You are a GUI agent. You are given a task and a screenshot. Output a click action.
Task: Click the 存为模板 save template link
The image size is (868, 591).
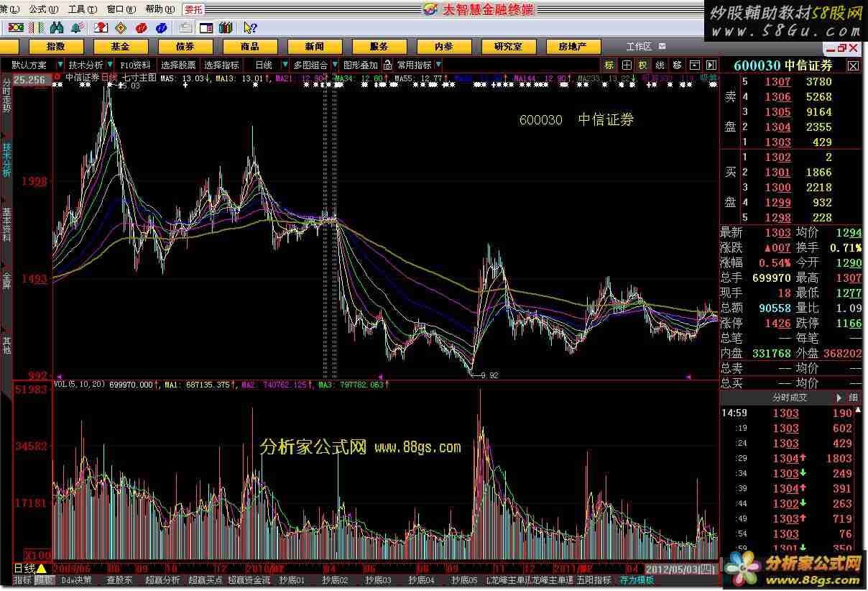pos(638,580)
